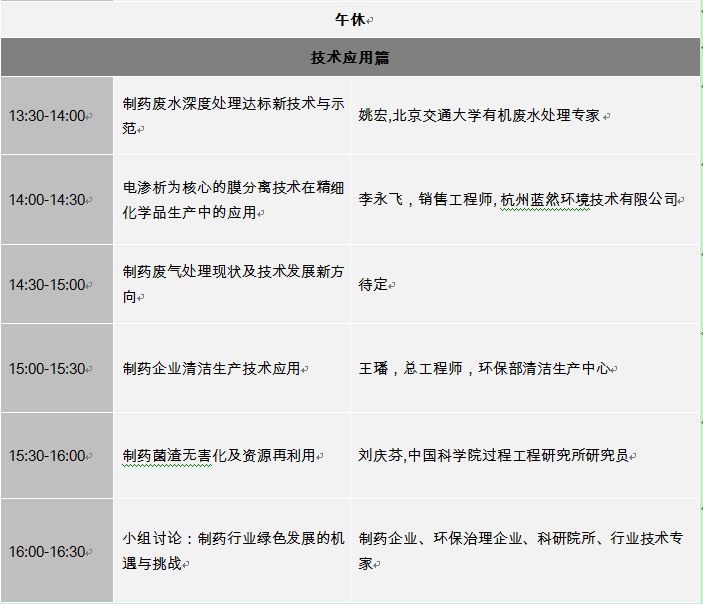Select the 14:30-15:00 time cell
This screenshot has width=703, height=604.
[48, 285]
